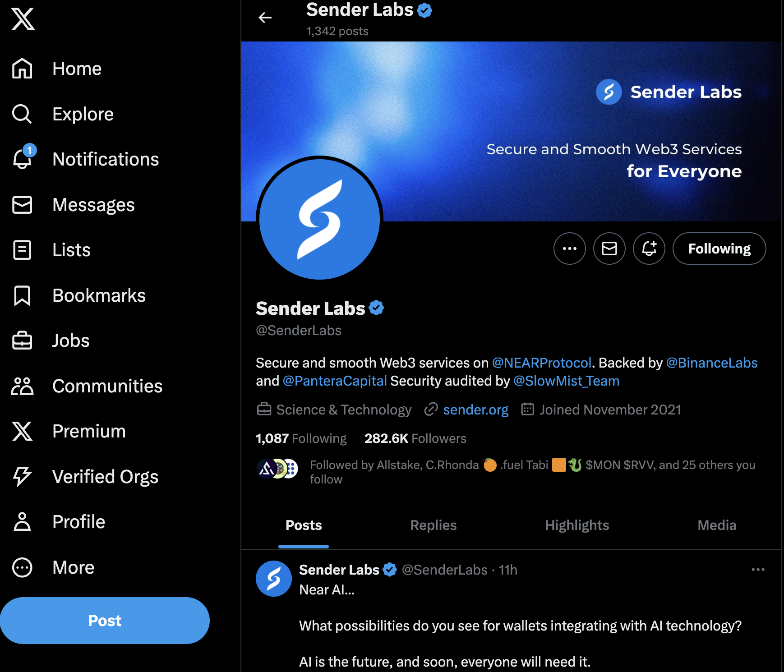The height and width of the screenshot is (672, 784).
Task: Open the Media tab
Action: pos(717,525)
